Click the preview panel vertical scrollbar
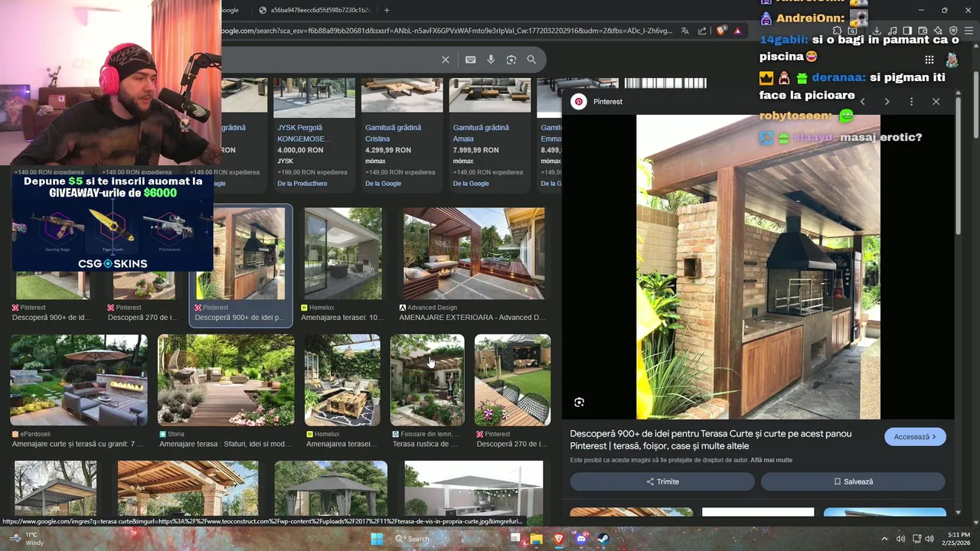The height and width of the screenshot is (551, 980). 958,165
